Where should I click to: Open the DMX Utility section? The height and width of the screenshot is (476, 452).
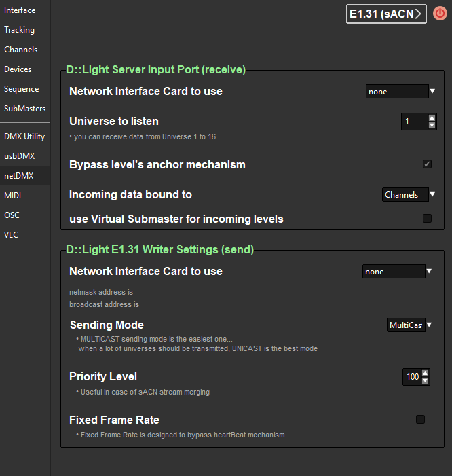pos(24,136)
